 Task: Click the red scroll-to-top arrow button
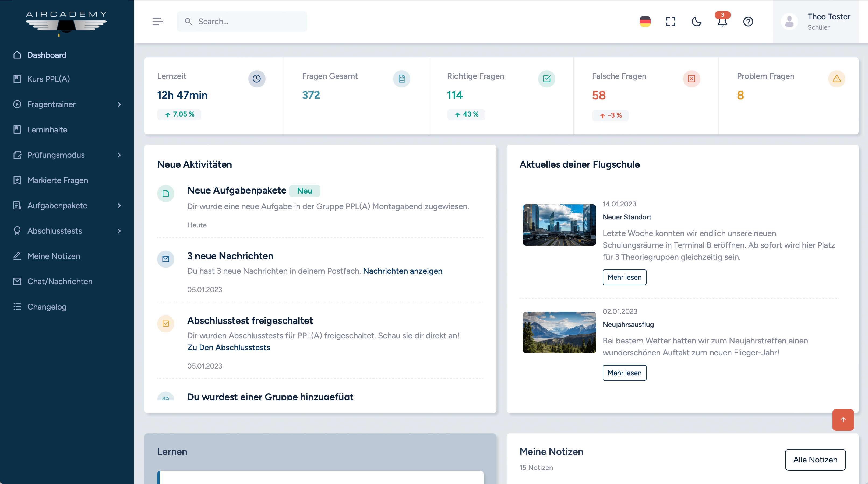pos(843,420)
